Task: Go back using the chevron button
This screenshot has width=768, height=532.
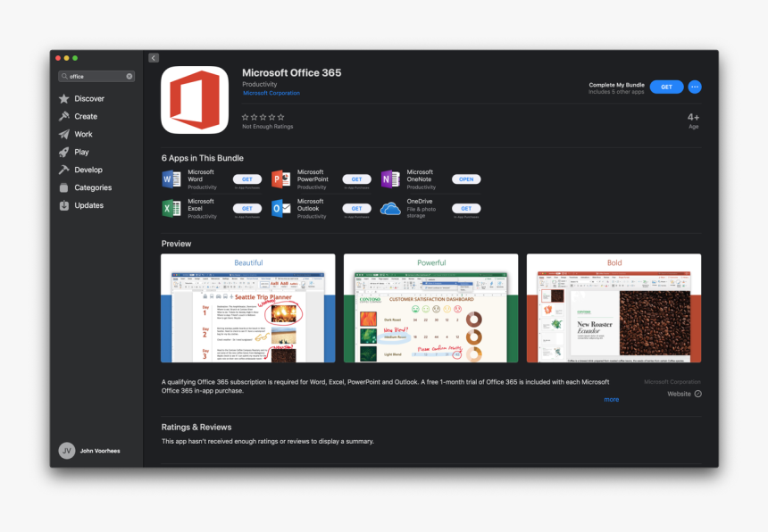Action: [154, 58]
